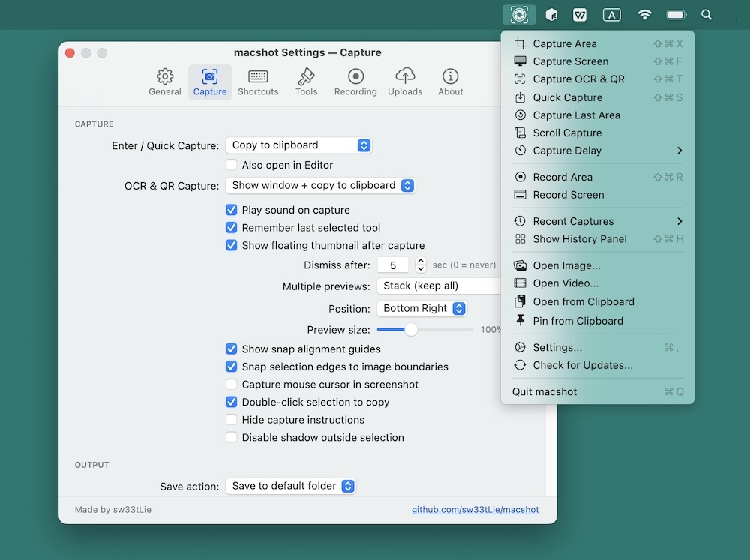Disable Play sound on capture
Screen dimensions: 750x560
[x=232, y=210]
